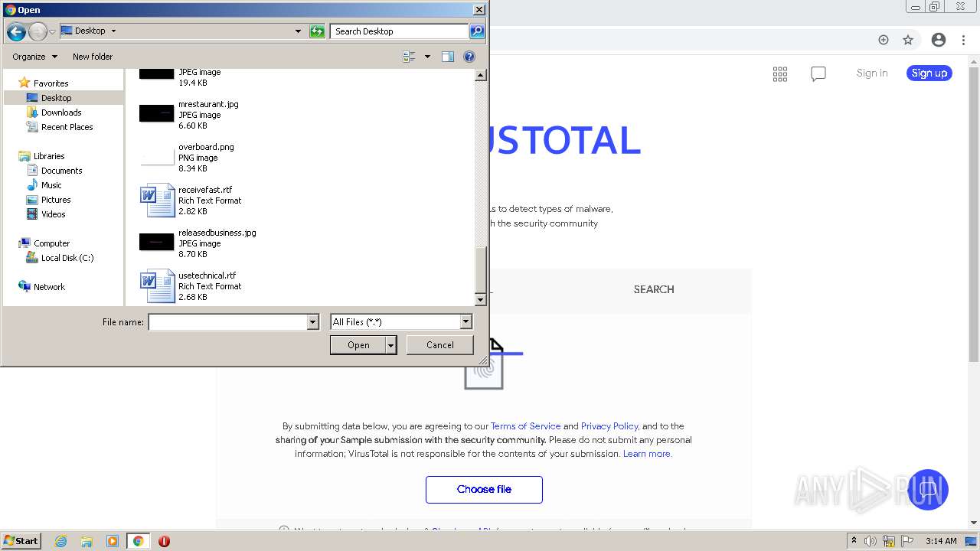Image resolution: width=980 pixels, height=551 pixels.
Task: Click New folder in the toolbar
Action: [x=93, y=57]
